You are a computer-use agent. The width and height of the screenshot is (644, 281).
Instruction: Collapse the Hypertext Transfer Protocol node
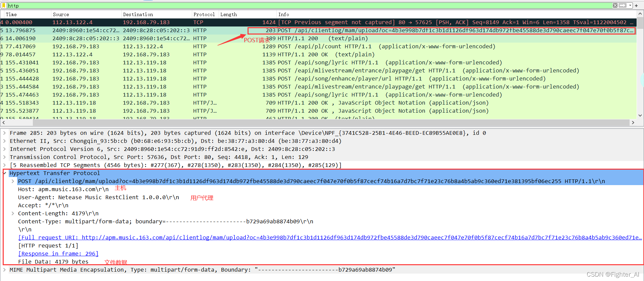[4, 173]
